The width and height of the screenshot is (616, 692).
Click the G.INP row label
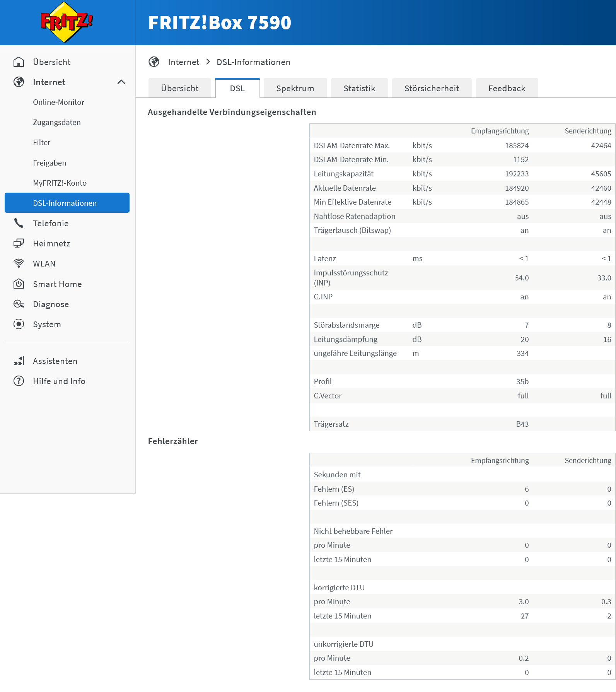pos(323,297)
